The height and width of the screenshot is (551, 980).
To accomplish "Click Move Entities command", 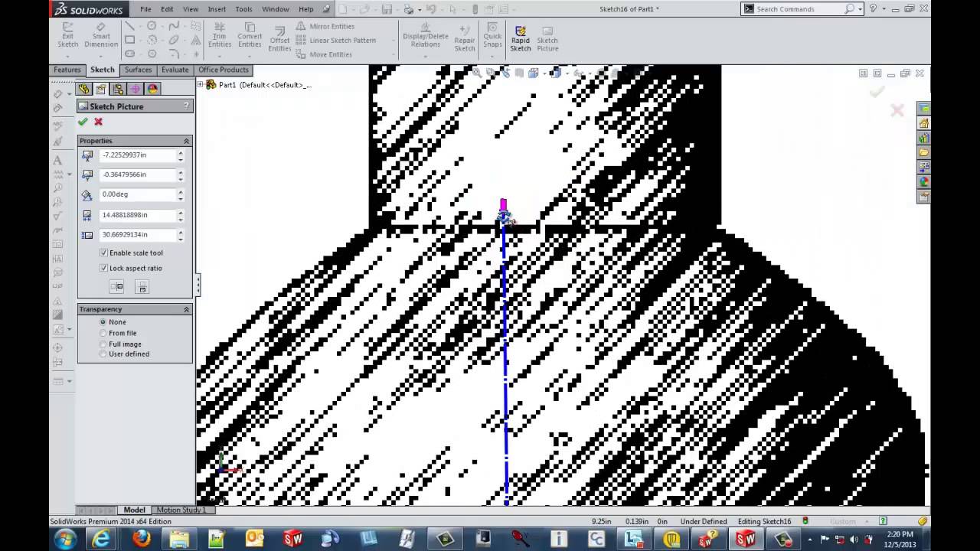I will tap(325, 54).
